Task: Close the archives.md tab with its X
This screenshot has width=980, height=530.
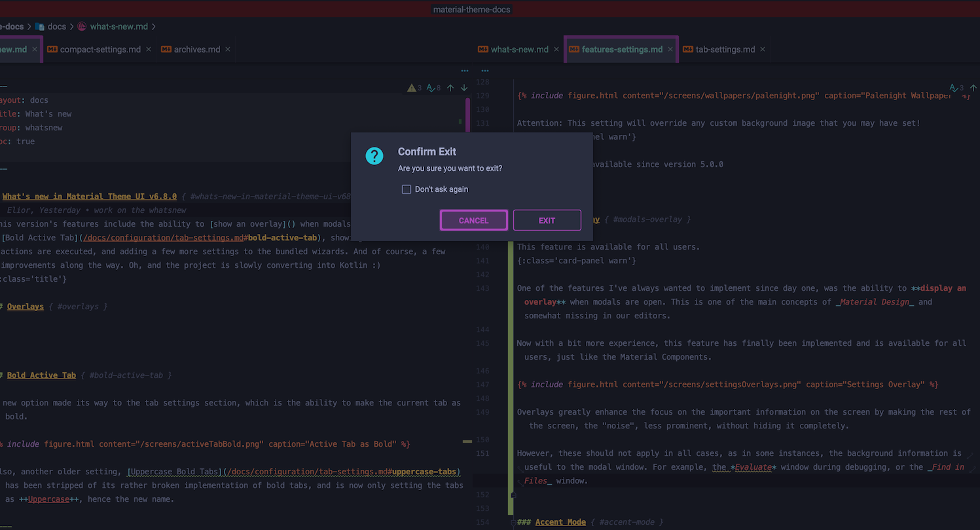Action: 227,48
